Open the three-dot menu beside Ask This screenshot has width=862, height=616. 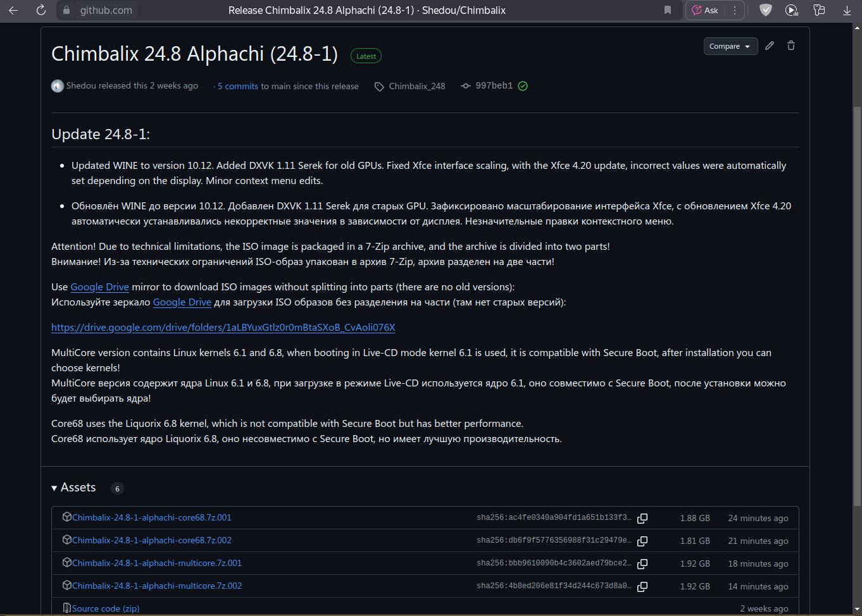pos(734,10)
